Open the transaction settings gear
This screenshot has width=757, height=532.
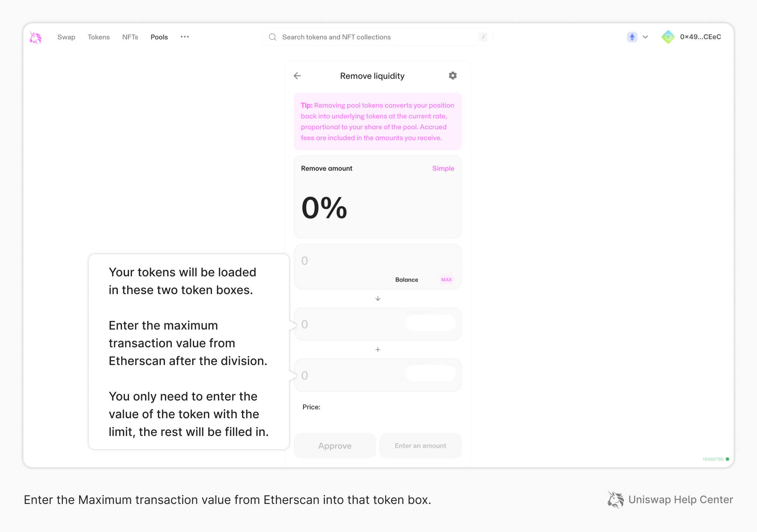[x=453, y=76]
